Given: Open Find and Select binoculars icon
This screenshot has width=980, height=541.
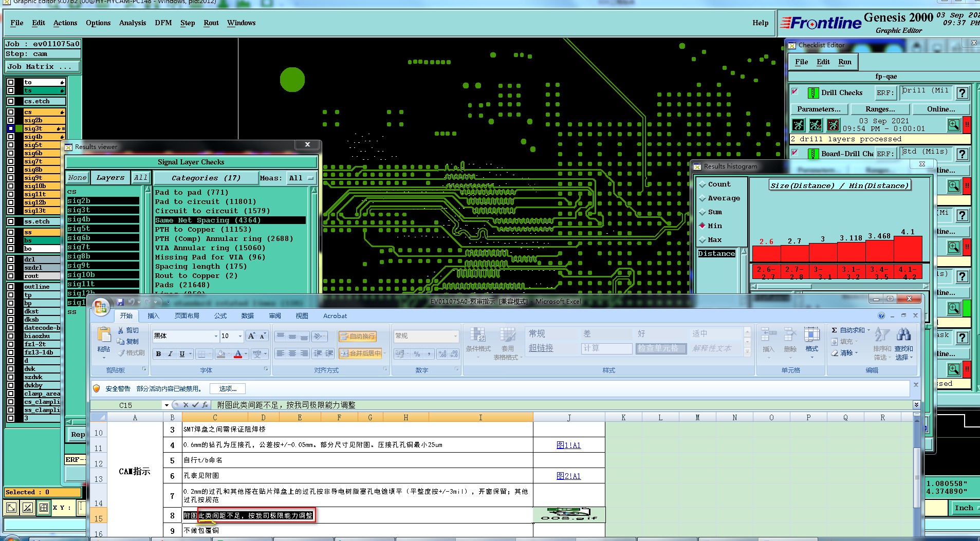Looking at the screenshot, I should (x=903, y=335).
